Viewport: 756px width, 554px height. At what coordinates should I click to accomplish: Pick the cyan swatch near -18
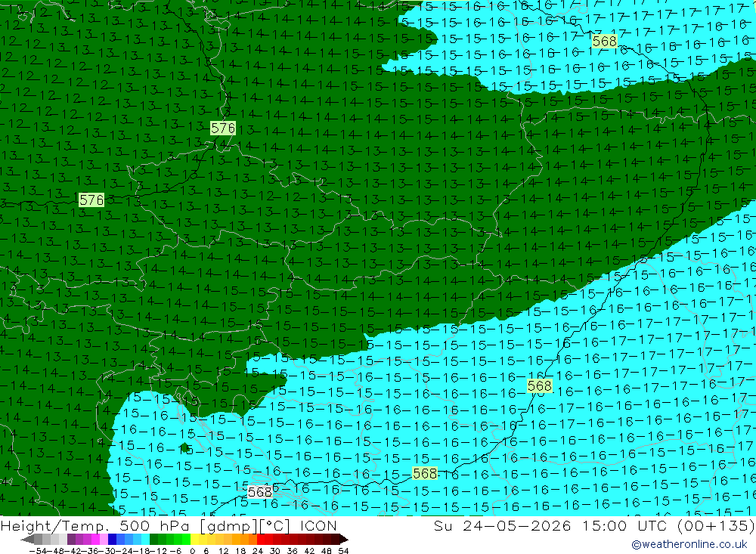145,540
